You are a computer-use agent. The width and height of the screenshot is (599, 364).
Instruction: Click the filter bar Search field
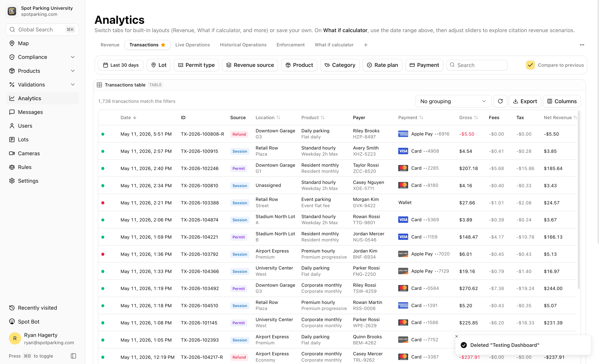pos(477,65)
